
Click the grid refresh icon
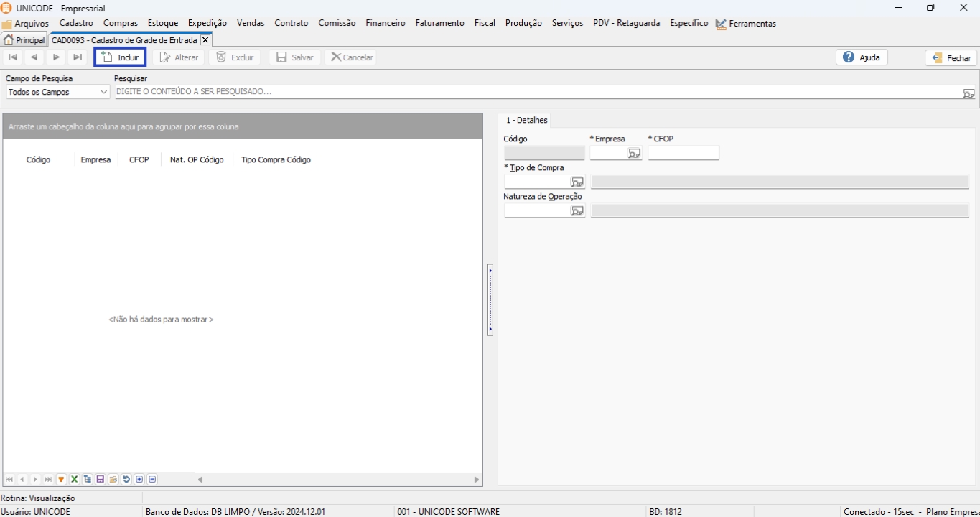pos(126,480)
